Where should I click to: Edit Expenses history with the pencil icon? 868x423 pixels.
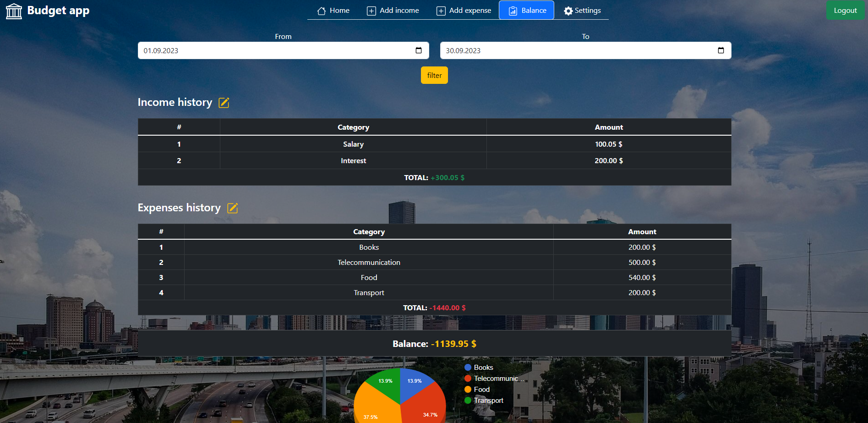(233, 208)
